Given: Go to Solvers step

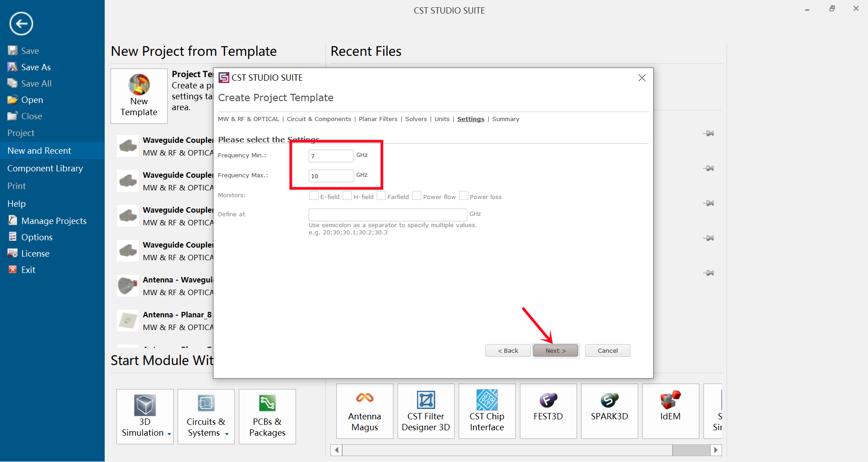Looking at the screenshot, I should 416,119.
